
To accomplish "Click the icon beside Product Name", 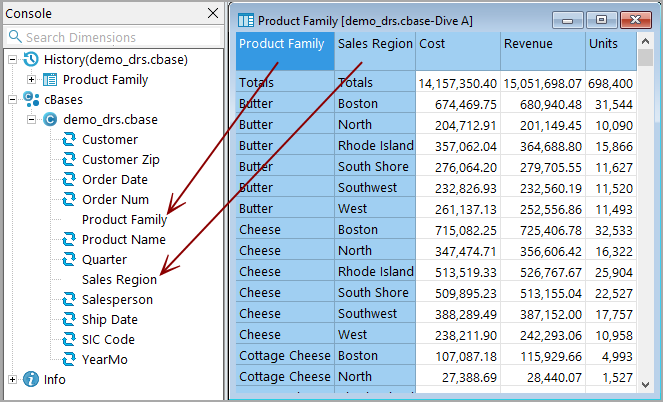I will click(x=69, y=240).
